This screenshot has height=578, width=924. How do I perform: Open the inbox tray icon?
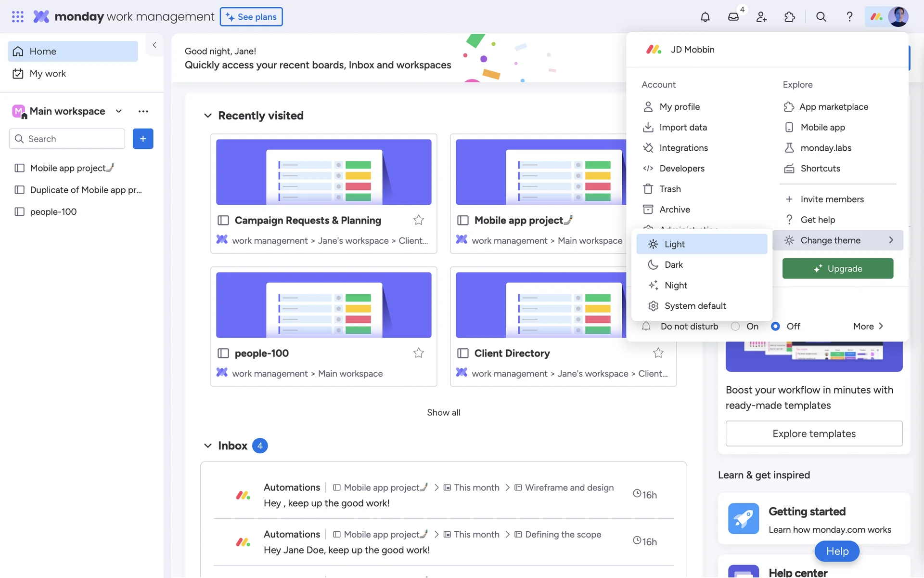[x=733, y=17]
